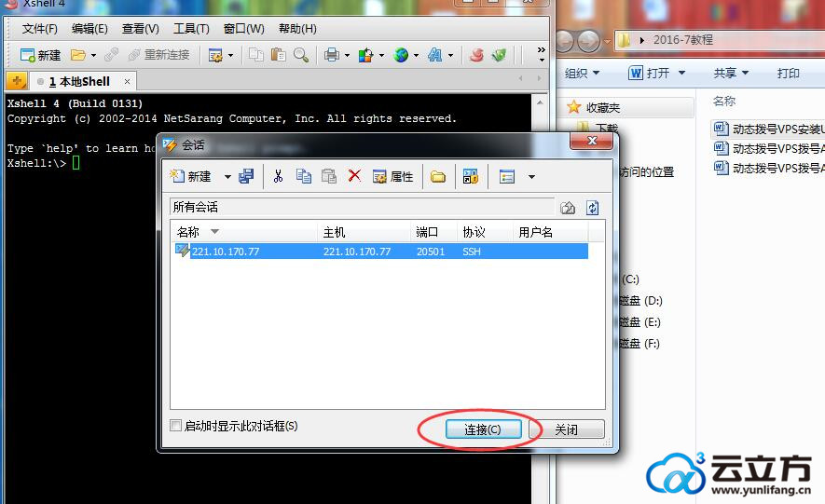Click the Paste icon in Xshell main toolbar

click(x=279, y=54)
